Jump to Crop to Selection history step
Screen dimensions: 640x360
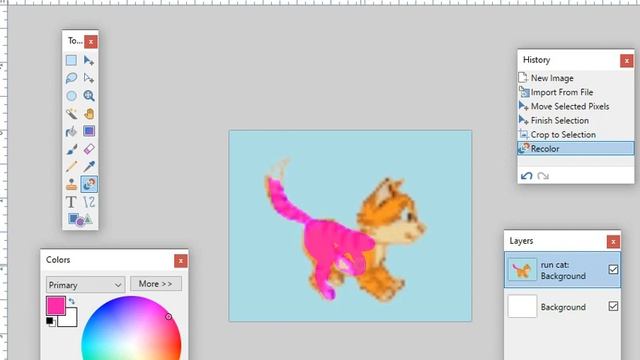point(576,134)
